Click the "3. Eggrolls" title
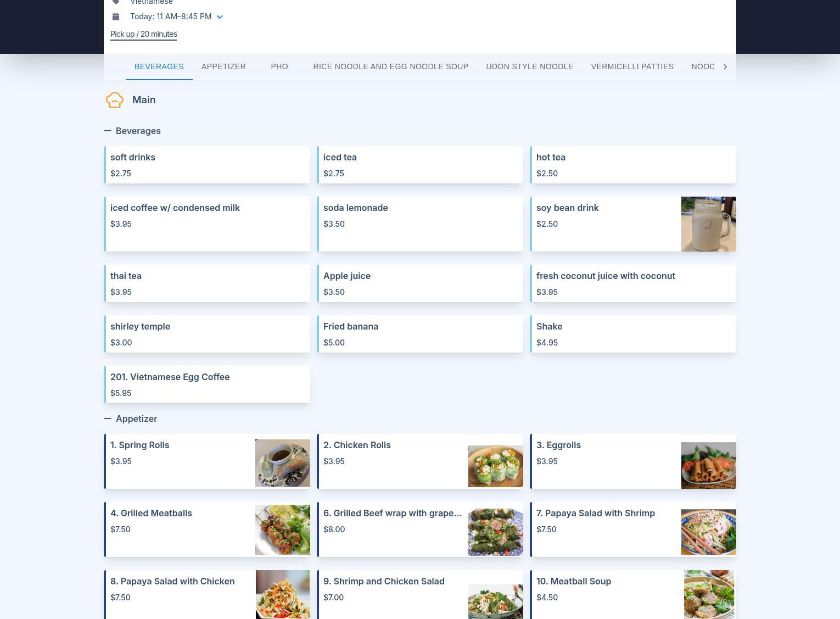The height and width of the screenshot is (619, 840). 558,445
